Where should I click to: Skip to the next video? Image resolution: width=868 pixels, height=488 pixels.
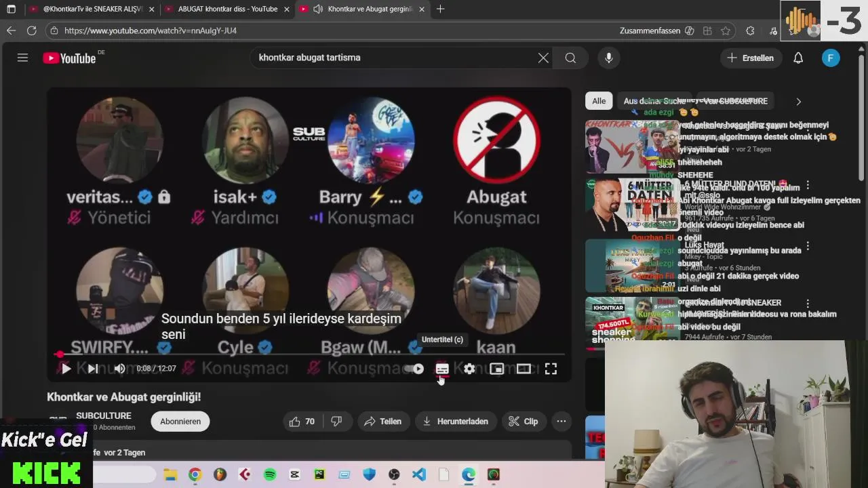coord(93,369)
